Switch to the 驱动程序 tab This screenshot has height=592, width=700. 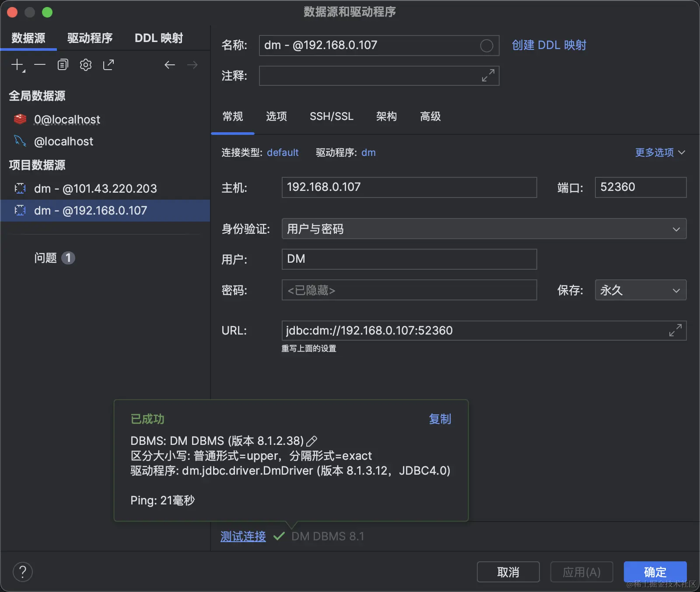[x=90, y=38]
